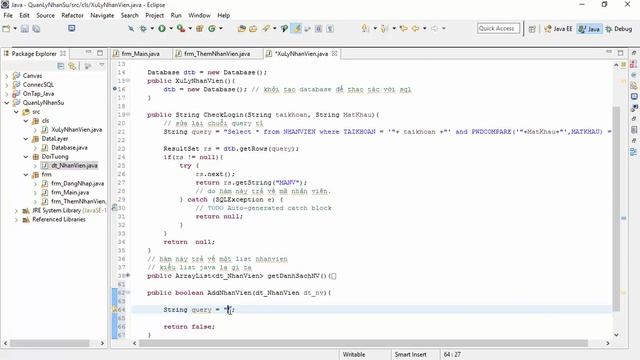This screenshot has height=360, width=640.
Task: Click the editor vertical scrollbar
Action: (x=616, y=208)
